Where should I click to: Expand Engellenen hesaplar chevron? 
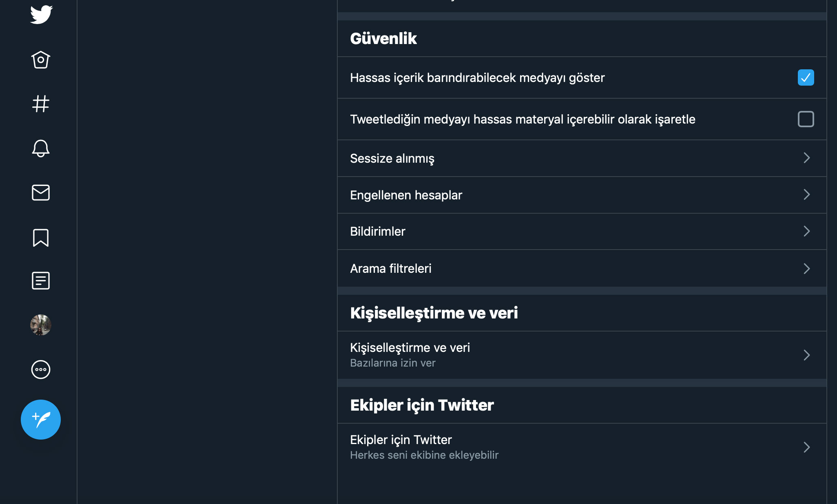(x=806, y=195)
